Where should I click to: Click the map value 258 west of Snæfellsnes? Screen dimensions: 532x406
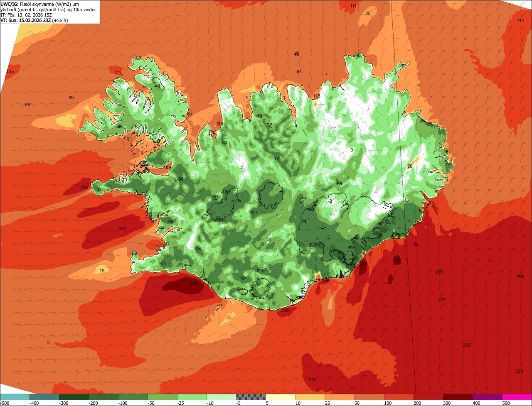pyautogui.click(x=84, y=188)
